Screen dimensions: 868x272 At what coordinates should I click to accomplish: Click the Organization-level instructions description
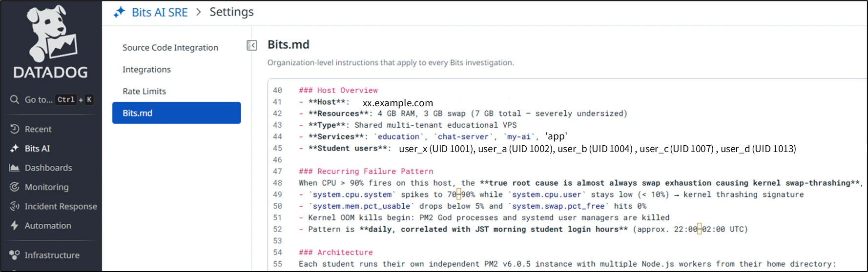tap(391, 62)
